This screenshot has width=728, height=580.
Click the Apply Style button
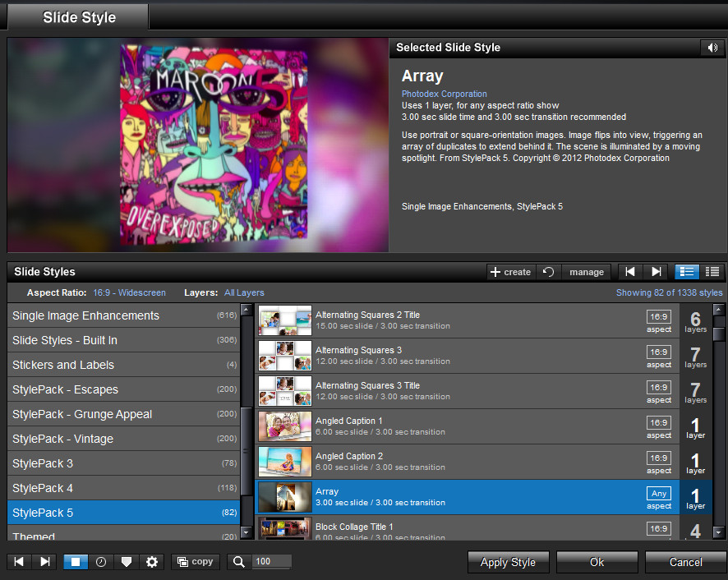pyautogui.click(x=509, y=562)
